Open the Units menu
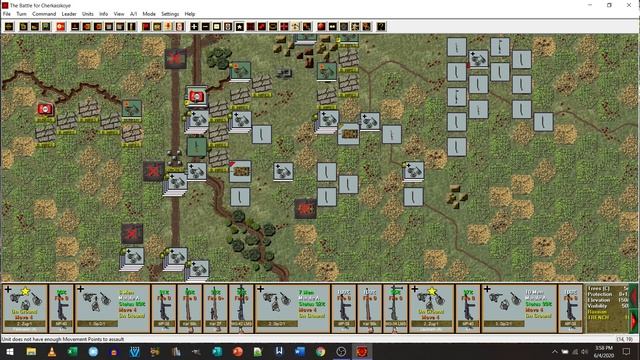This screenshot has height=360, width=640. pos(88,14)
